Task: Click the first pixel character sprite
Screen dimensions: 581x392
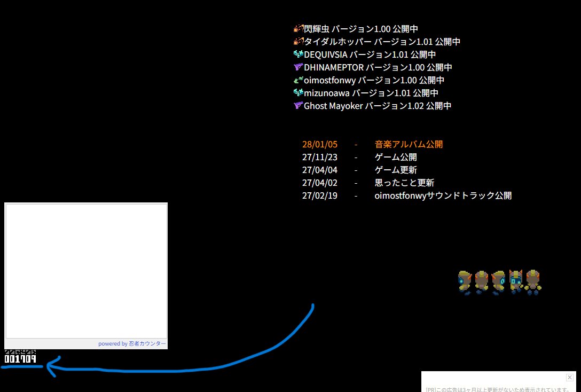Action: point(465,283)
